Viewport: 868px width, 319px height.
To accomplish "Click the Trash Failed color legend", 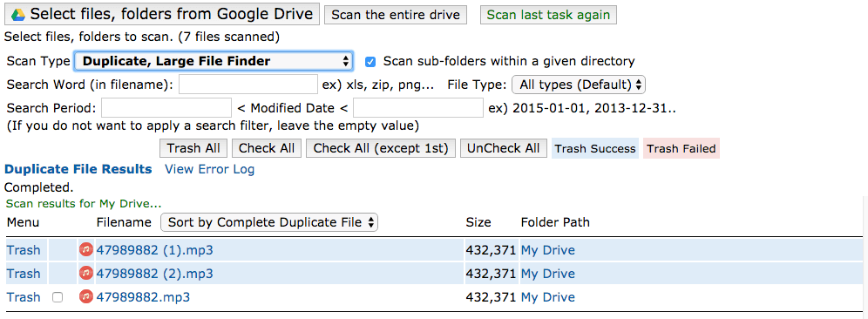I will 682,148.
